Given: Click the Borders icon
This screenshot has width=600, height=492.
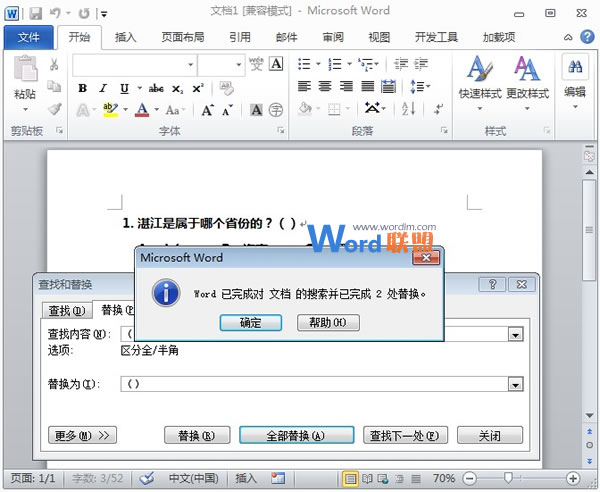Looking at the screenshot, I should point(334,110).
